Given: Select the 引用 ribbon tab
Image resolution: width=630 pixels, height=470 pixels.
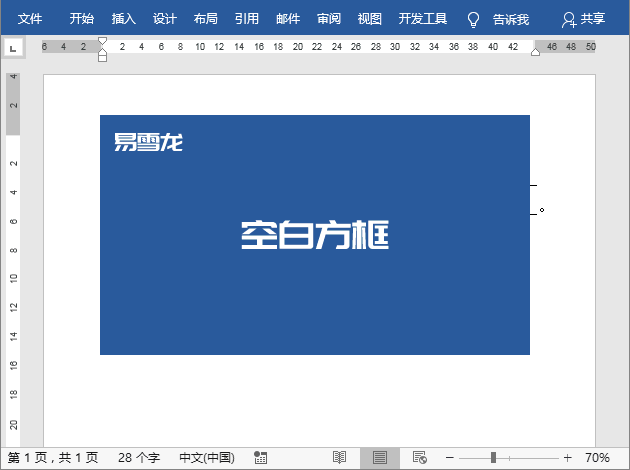Looking at the screenshot, I should pos(247,18).
